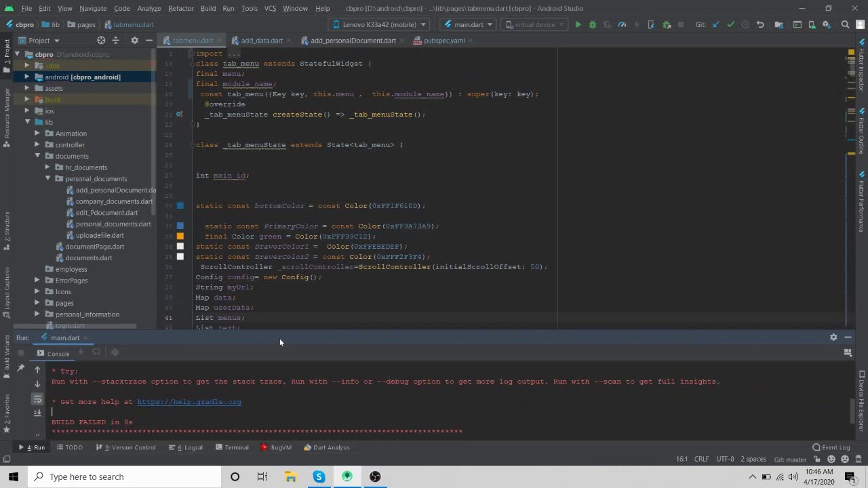Open the Flutter Outline side panel
The image size is (868, 488).
[861, 131]
